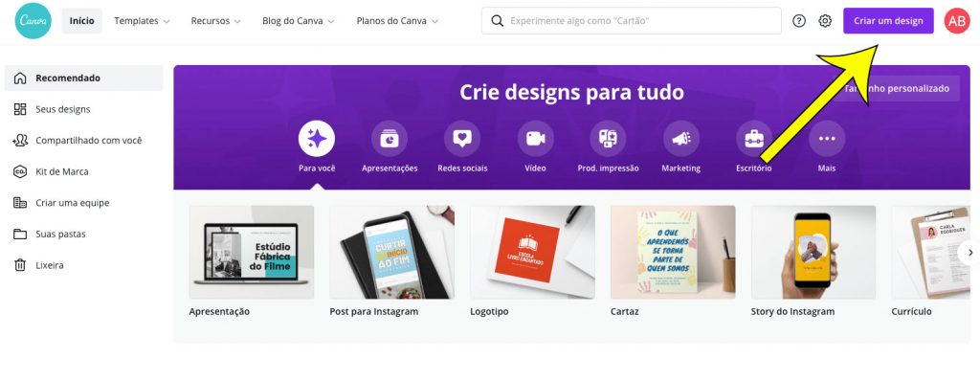Select the Redes sociais heart icon

[x=462, y=139]
